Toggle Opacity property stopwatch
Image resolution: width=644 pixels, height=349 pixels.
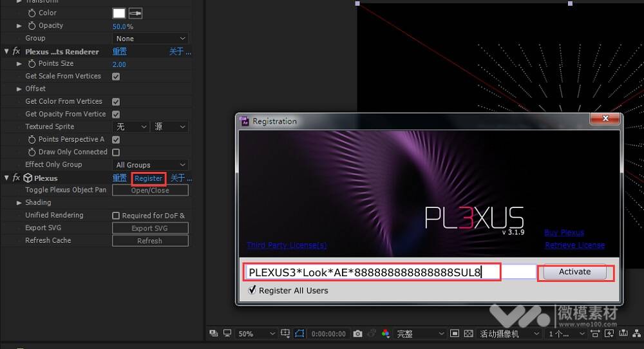tap(32, 26)
